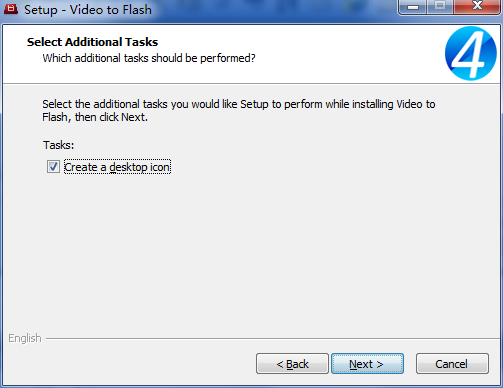Go to the next step with Next

[x=367, y=364]
